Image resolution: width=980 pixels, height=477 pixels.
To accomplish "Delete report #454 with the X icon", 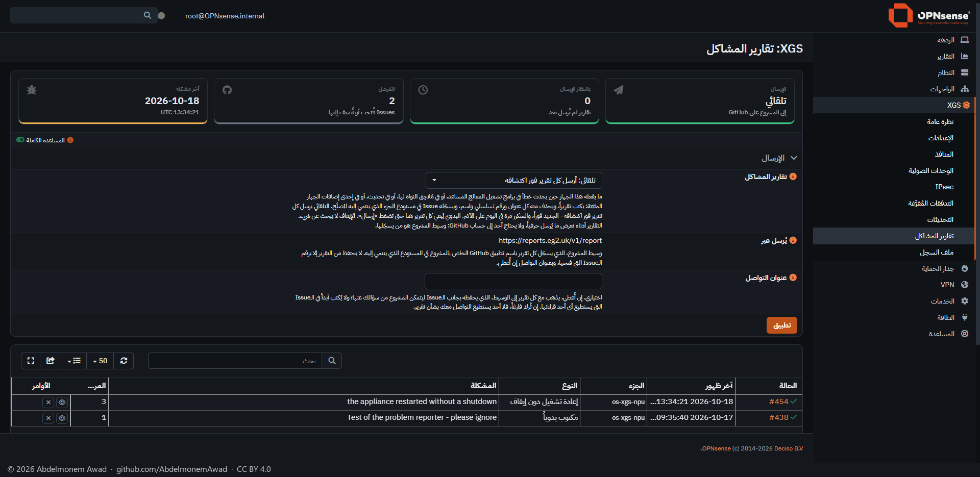I will [x=48, y=403].
